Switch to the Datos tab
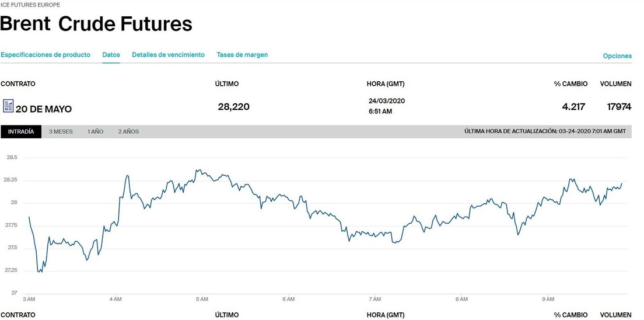Viewport: 644px width, 320px height. pyautogui.click(x=111, y=55)
